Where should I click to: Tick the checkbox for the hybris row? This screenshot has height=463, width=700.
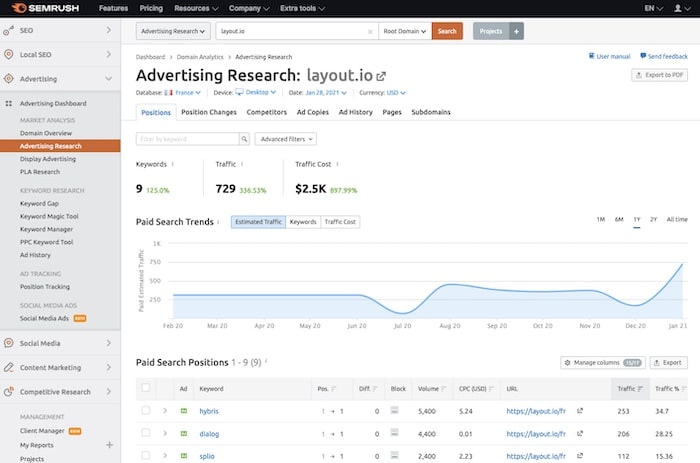pos(146,410)
